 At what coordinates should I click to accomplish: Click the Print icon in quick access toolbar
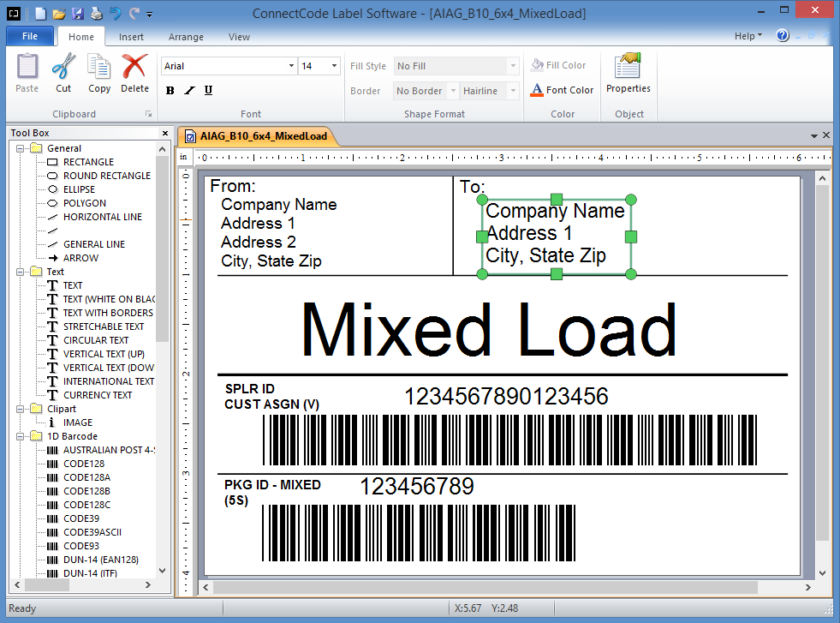(x=97, y=14)
